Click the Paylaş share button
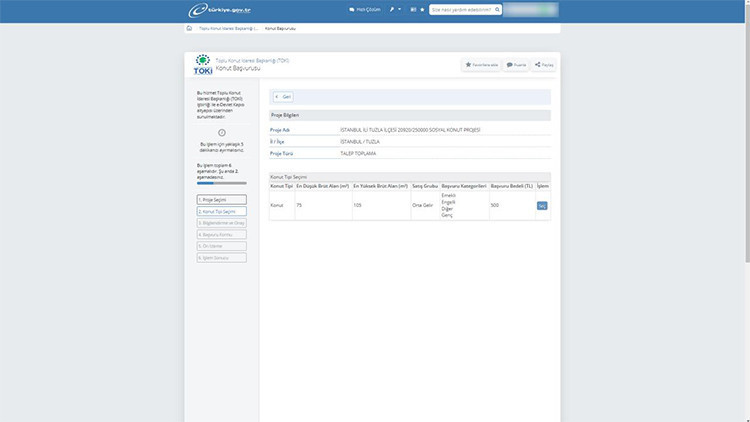Image resolution: width=750 pixels, height=422 pixels. [544, 65]
